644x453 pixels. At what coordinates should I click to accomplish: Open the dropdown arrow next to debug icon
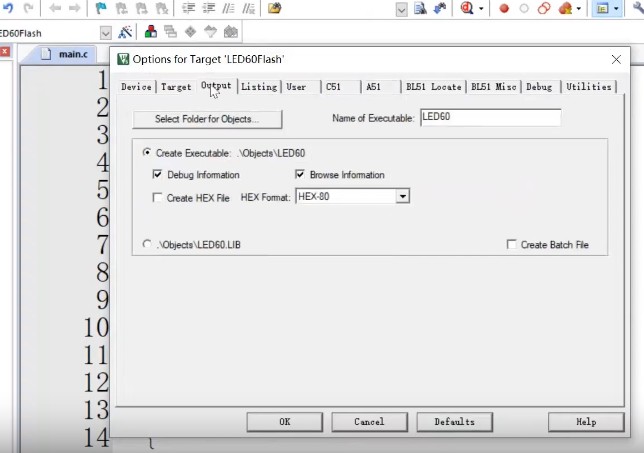(x=481, y=9)
